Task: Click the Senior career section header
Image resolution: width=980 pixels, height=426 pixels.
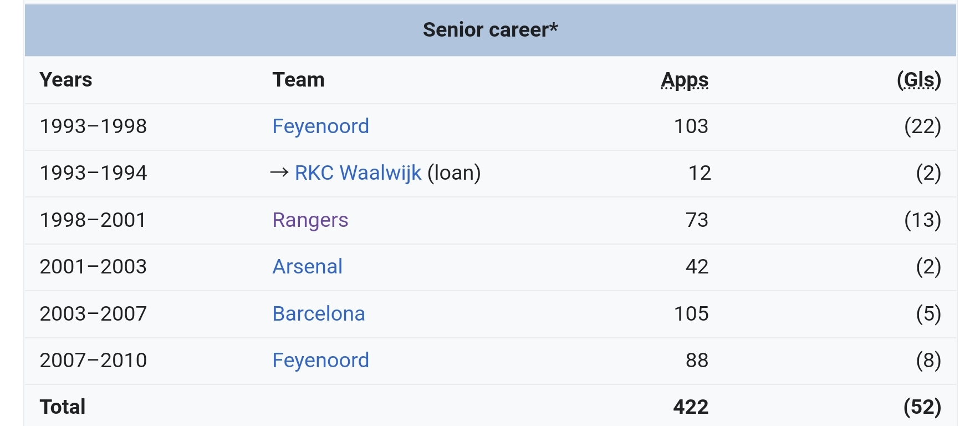Action: 490,30
